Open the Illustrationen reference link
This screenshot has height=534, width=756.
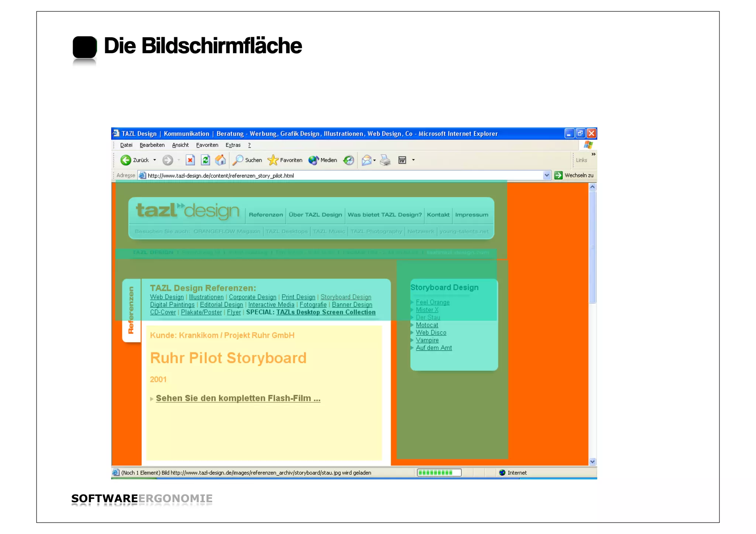coord(206,297)
